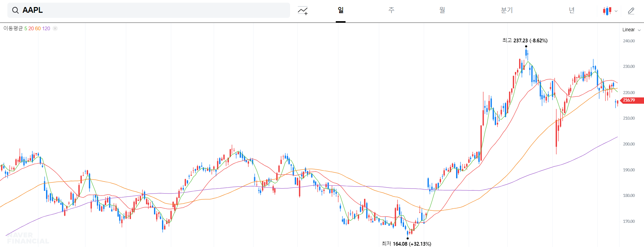
Task: Click the search magnifier icon
Action: click(15, 10)
